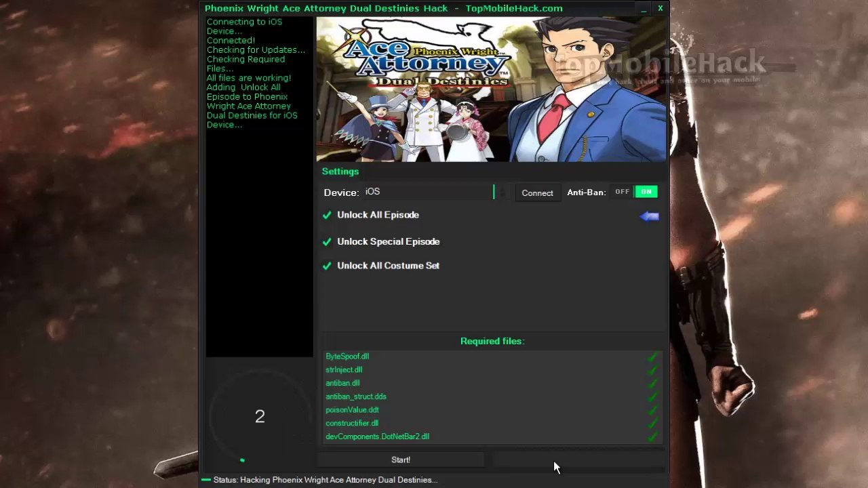Click the Start! button
The width and height of the screenshot is (868, 488).
401,460
